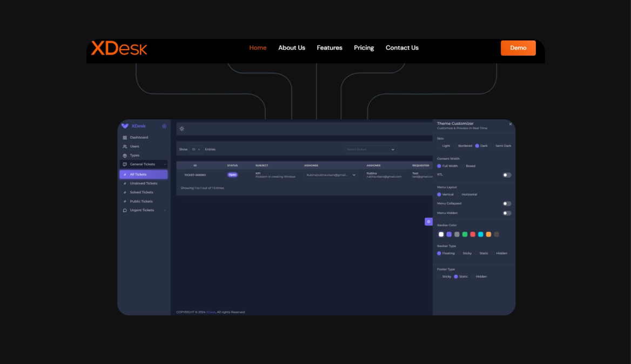Open the Features menu item
The width and height of the screenshot is (631, 364).
[x=330, y=48]
